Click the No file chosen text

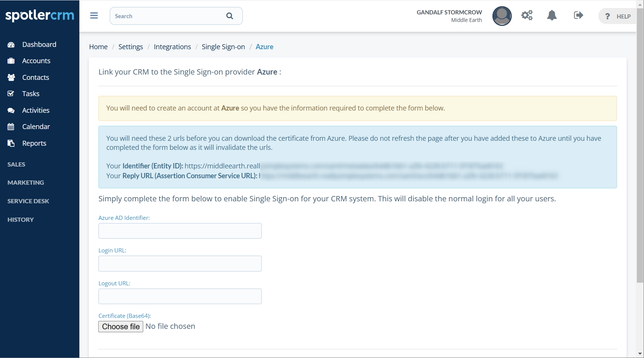(x=170, y=326)
